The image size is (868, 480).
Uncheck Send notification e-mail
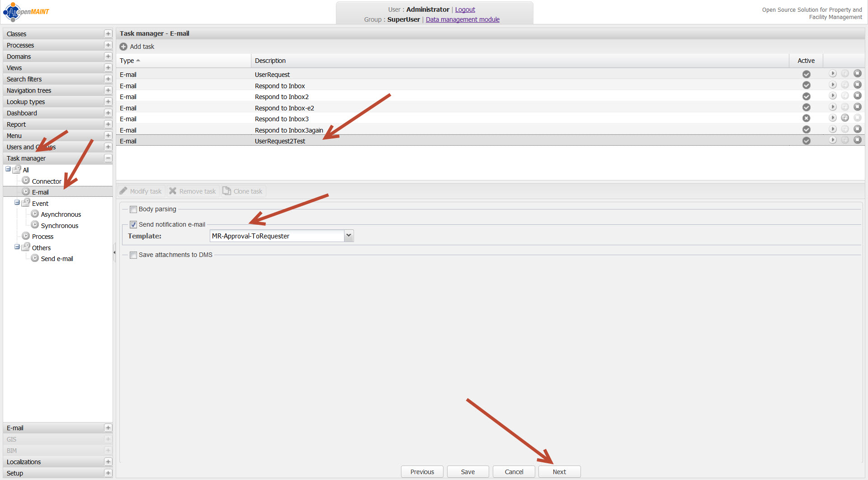[x=133, y=225]
